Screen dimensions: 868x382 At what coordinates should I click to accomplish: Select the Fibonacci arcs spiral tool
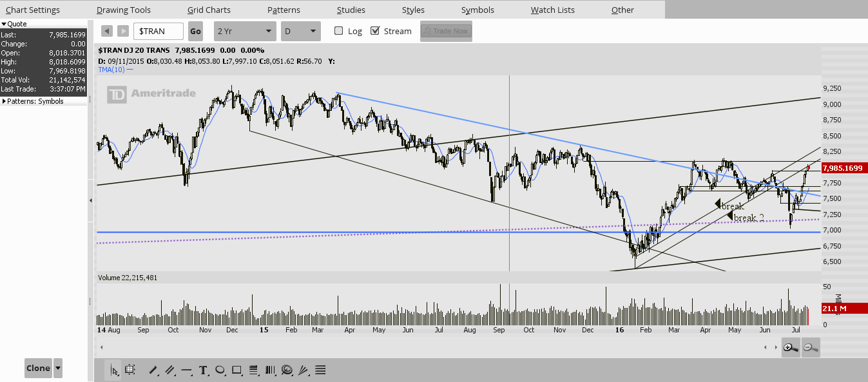(287, 370)
